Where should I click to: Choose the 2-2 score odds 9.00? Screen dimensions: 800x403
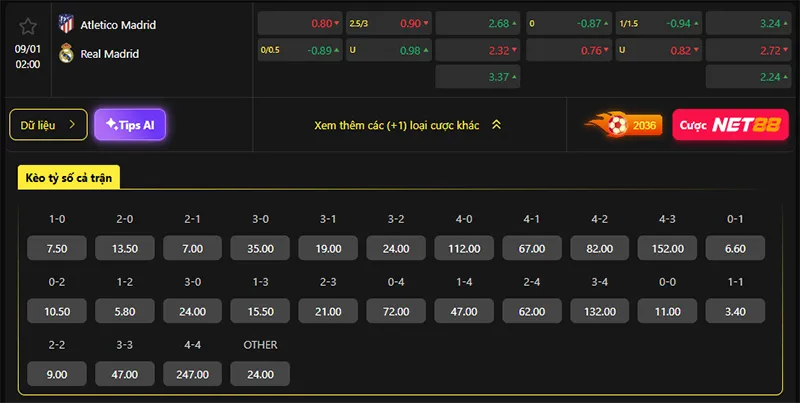[x=57, y=374]
